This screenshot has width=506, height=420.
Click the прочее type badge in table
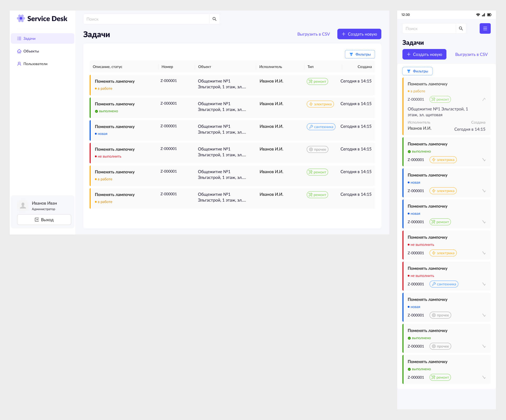click(x=317, y=149)
